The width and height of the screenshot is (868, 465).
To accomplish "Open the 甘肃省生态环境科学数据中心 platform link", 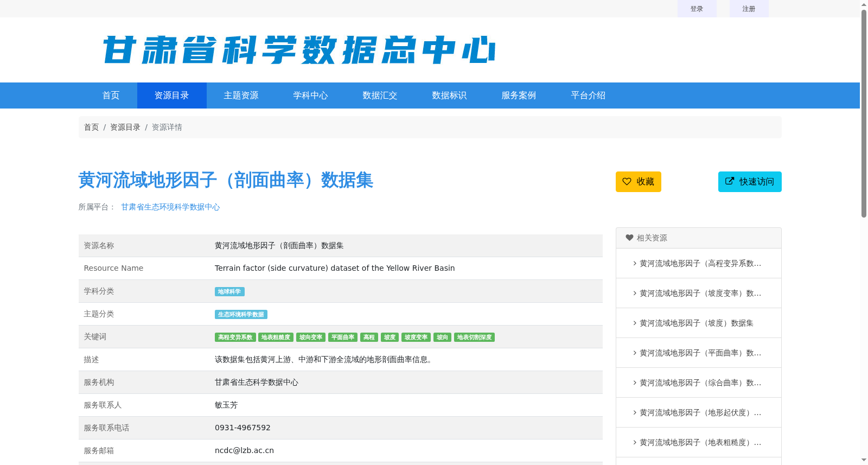I will (170, 207).
